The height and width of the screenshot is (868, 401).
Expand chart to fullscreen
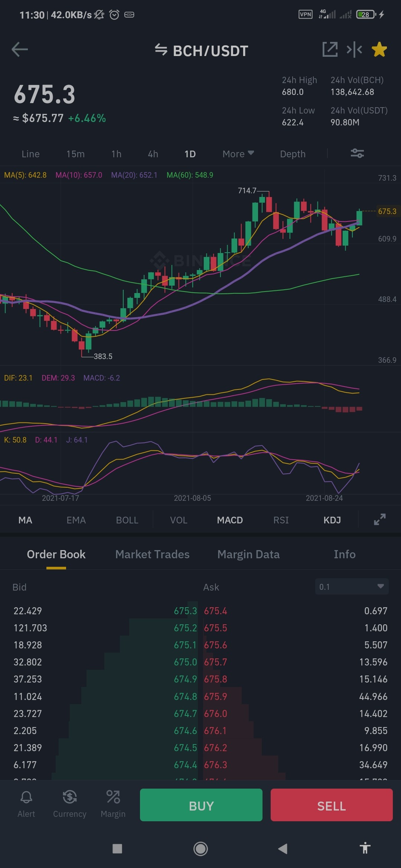click(x=379, y=519)
